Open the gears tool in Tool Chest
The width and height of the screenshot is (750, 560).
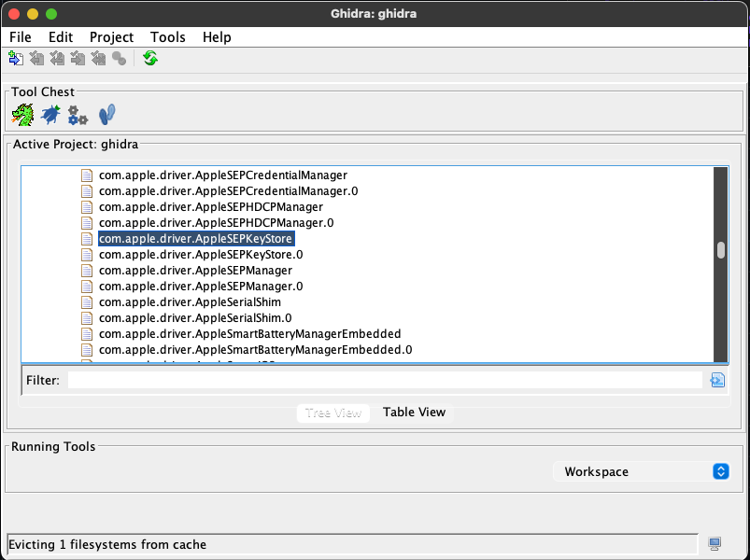[78, 115]
